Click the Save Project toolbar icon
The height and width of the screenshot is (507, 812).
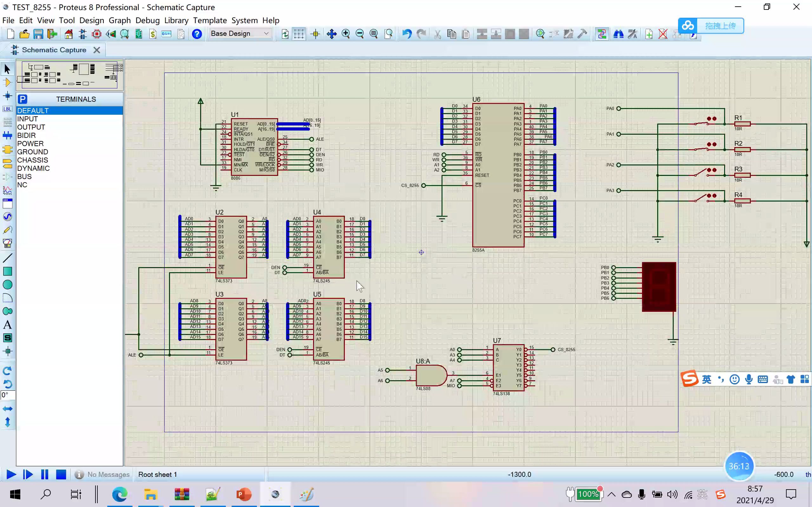pos(38,34)
